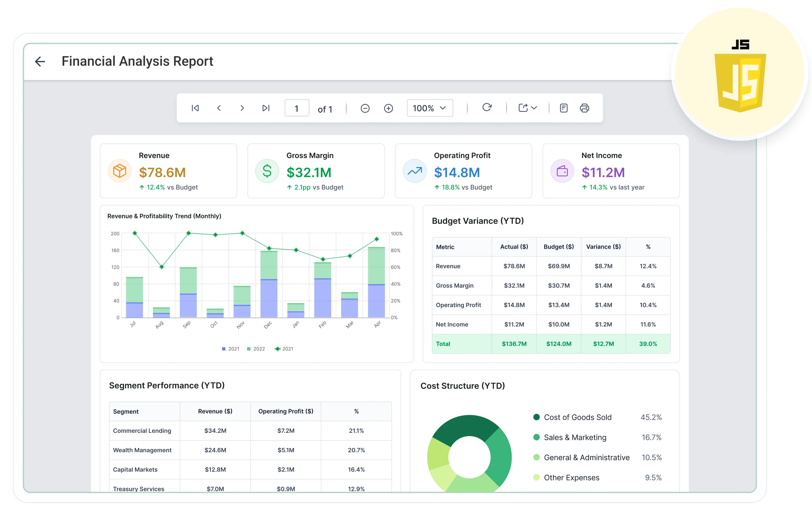Go to the previous report page
This screenshot has height=516, width=812.
coord(219,108)
